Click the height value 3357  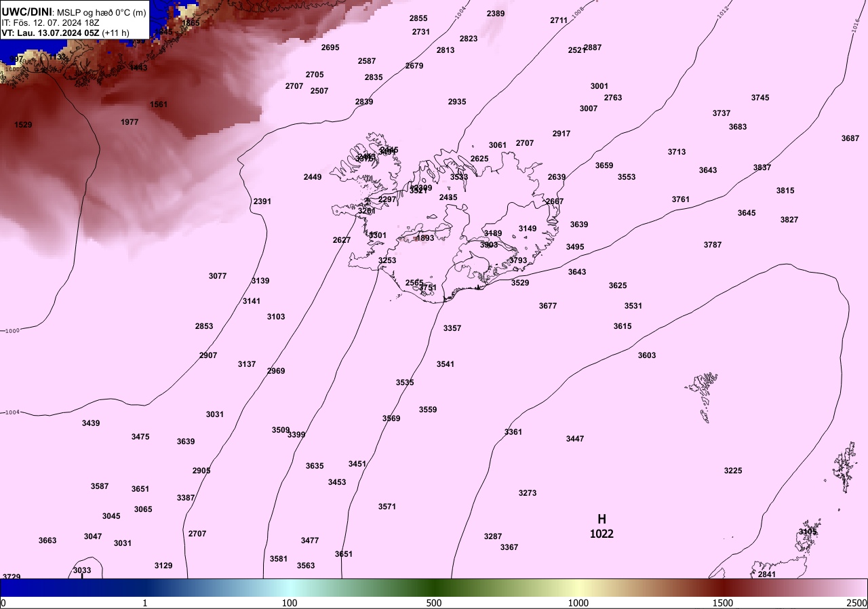[452, 328]
